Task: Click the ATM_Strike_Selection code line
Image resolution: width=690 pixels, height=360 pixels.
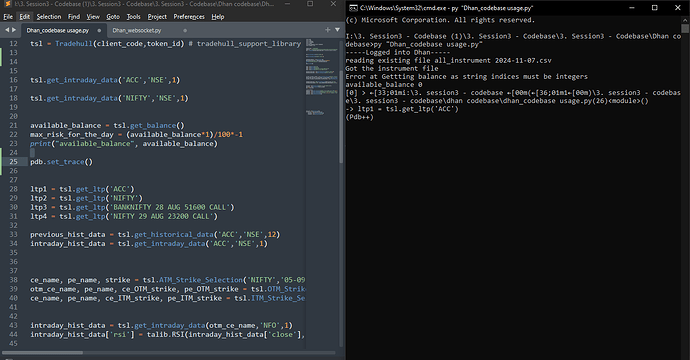Action: click(167, 279)
